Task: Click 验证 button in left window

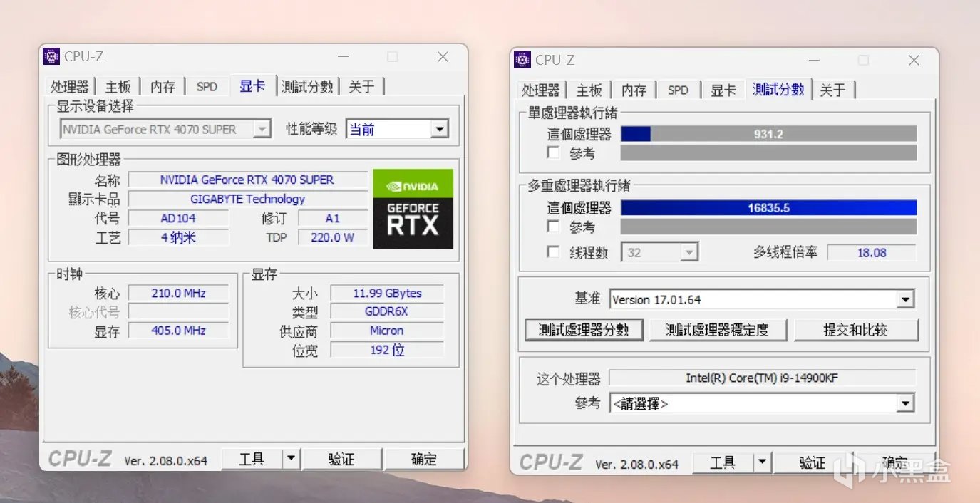Action: point(341,459)
